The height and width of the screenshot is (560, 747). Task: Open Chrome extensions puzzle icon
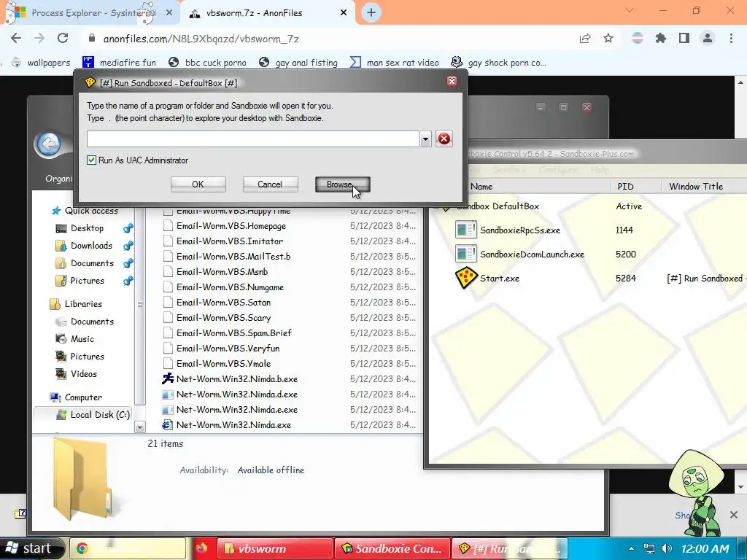point(660,39)
